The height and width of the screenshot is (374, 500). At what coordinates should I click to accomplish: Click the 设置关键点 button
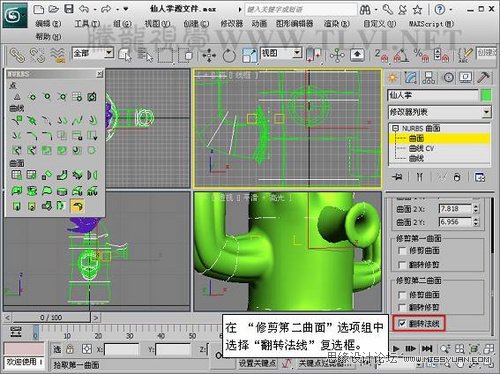[257, 363]
